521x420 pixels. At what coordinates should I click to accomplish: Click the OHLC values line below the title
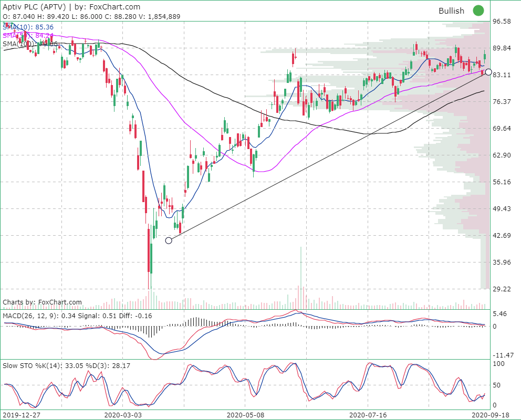click(91, 17)
